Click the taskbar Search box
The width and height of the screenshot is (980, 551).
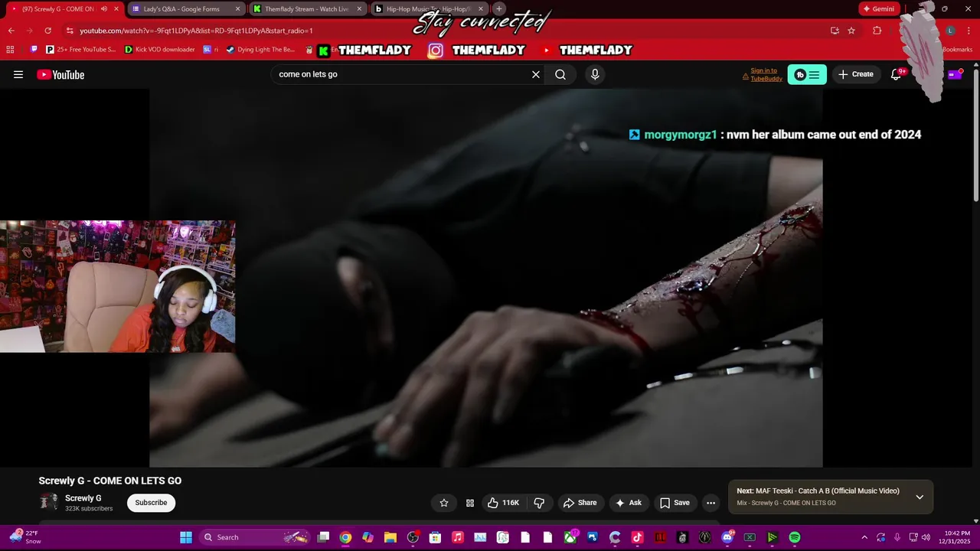point(256,537)
